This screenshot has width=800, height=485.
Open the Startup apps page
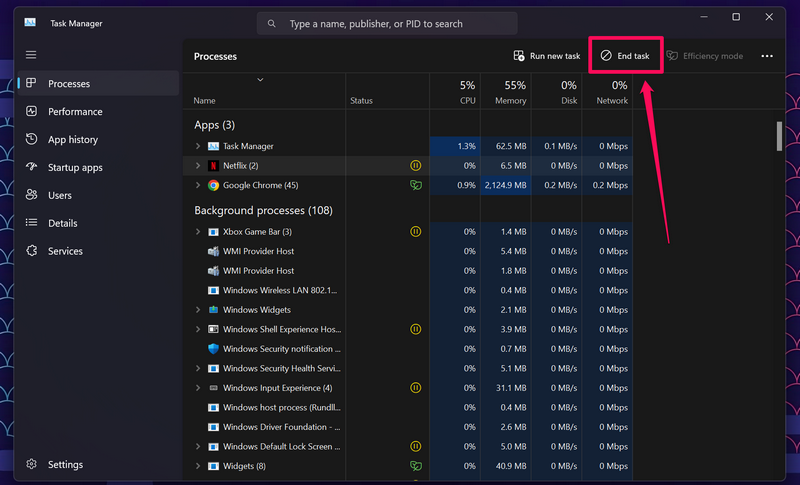pos(75,168)
